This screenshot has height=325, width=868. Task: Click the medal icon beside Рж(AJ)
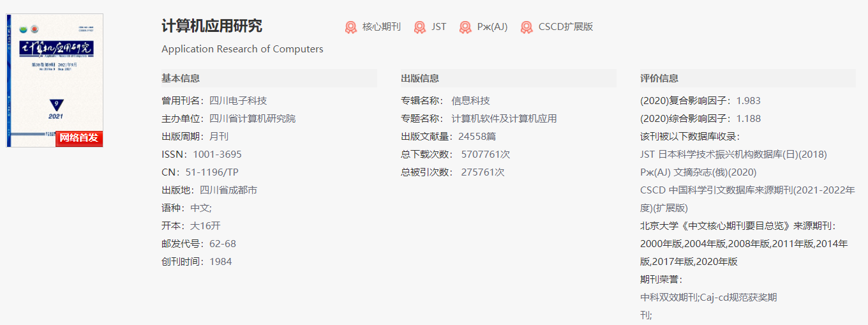pos(465,27)
